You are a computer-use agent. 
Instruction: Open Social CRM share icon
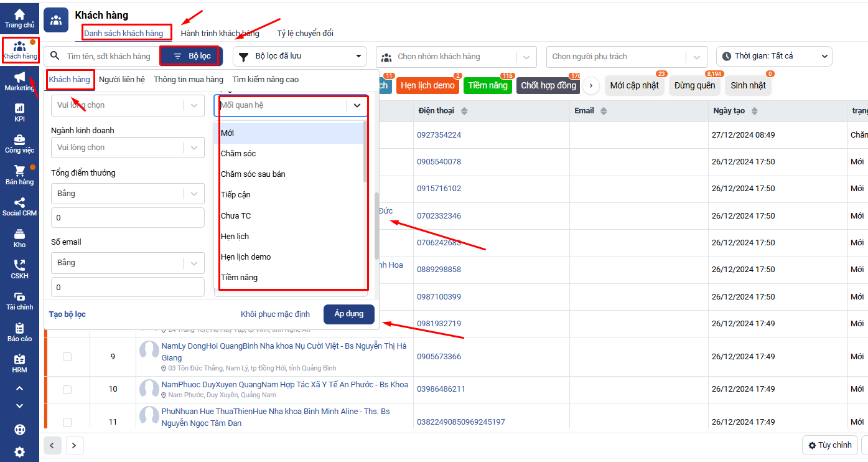click(x=19, y=203)
